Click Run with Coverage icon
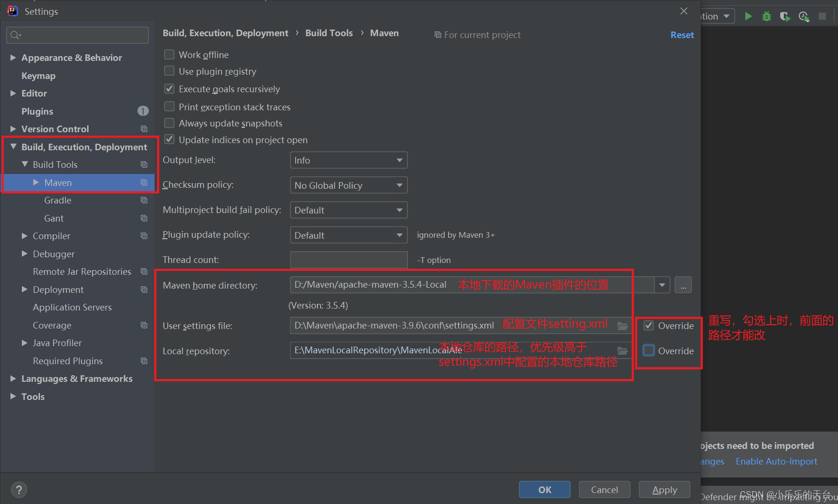The image size is (838, 504). [x=785, y=17]
